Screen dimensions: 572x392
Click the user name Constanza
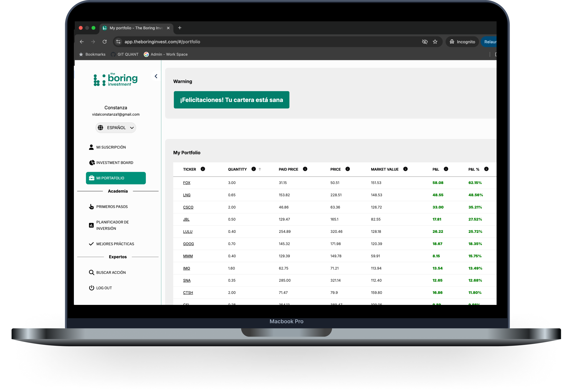(x=116, y=108)
